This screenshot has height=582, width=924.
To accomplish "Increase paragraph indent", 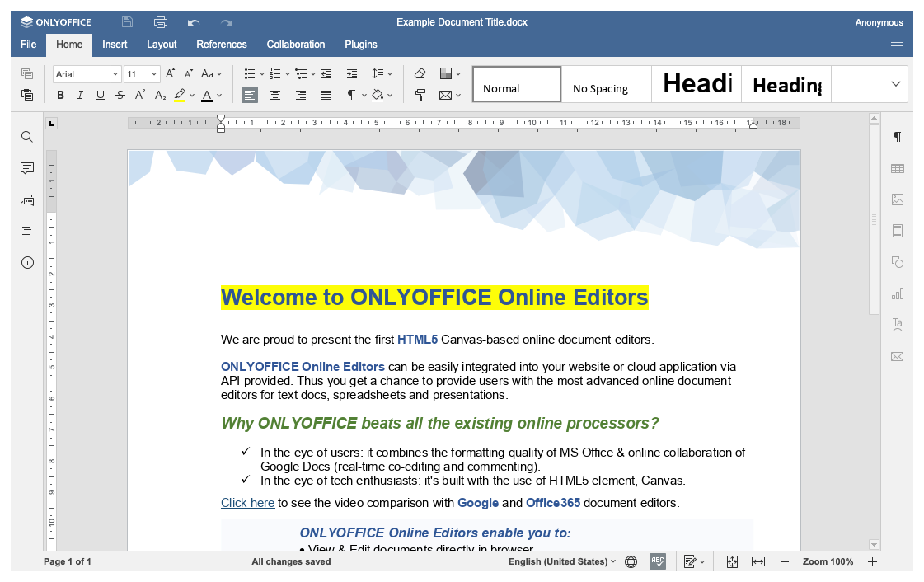I will point(352,73).
